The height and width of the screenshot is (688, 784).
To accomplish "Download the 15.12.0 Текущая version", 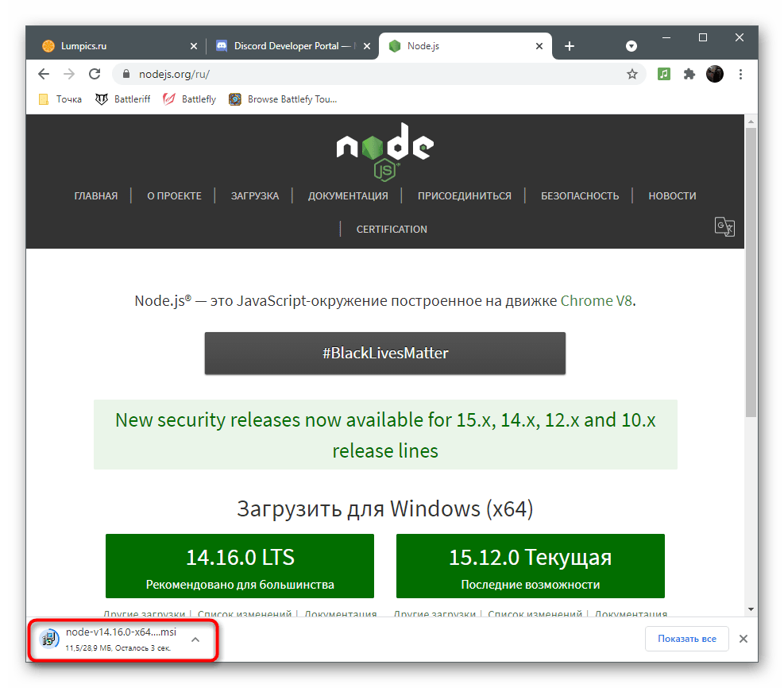I will [530, 566].
